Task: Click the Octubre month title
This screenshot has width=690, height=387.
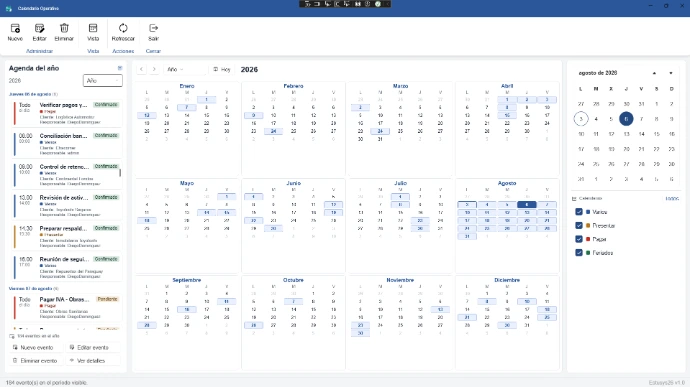Action: point(293,280)
